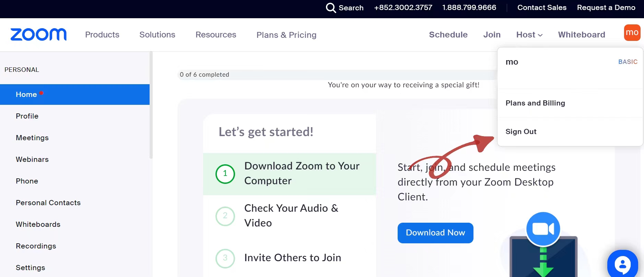Click the +852.3002.3757 phone number

(403, 8)
